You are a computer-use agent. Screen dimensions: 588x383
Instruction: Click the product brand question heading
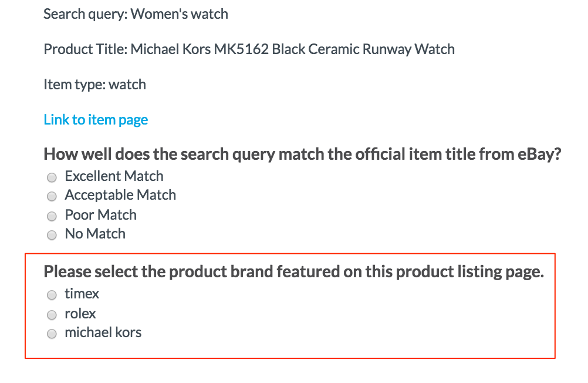click(293, 271)
